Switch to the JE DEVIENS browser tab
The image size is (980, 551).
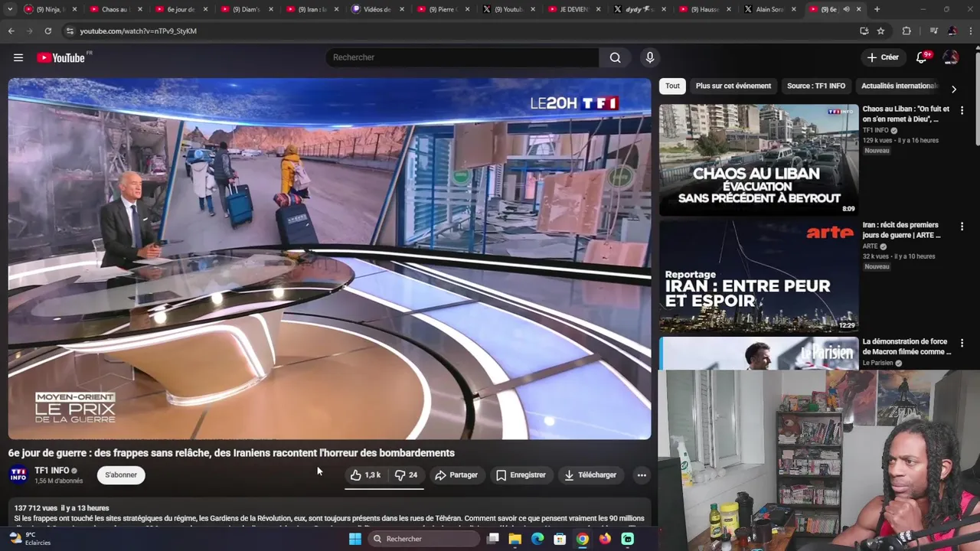(x=573, y=9)
